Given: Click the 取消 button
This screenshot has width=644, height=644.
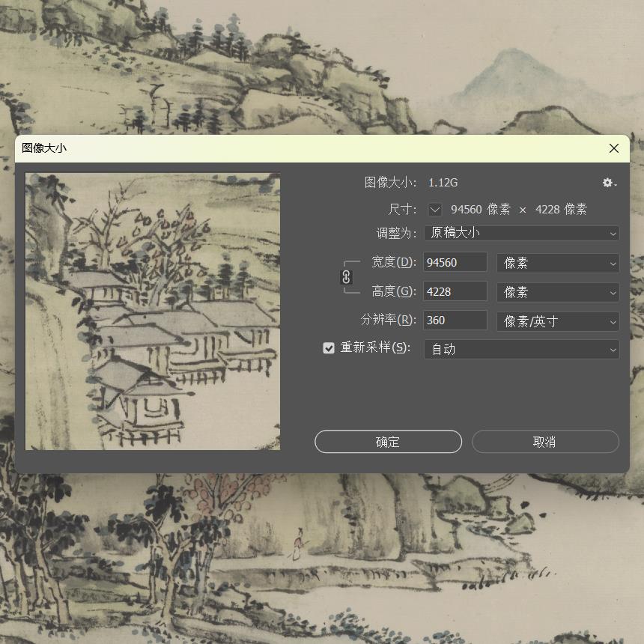Looking at the screenshot, I should 545,442.
